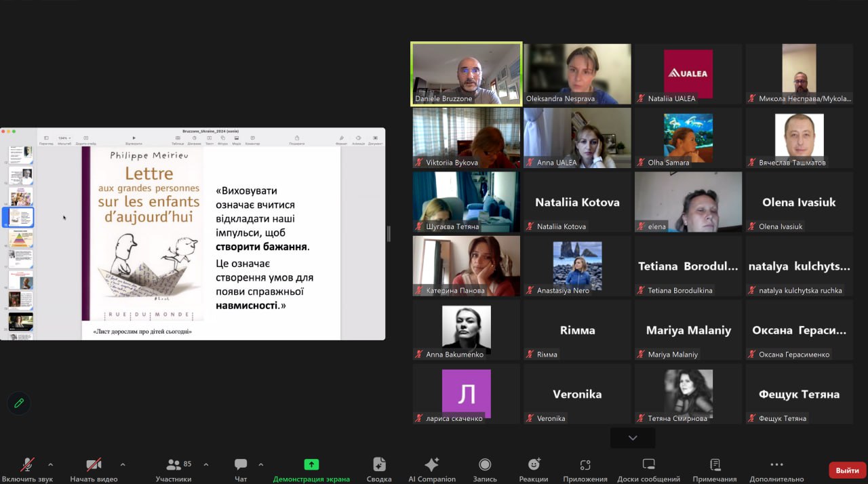This screenshot has height=484, width=868.
Task: Open the More (Дополнительно) menu
Action: tap(777, 465)
